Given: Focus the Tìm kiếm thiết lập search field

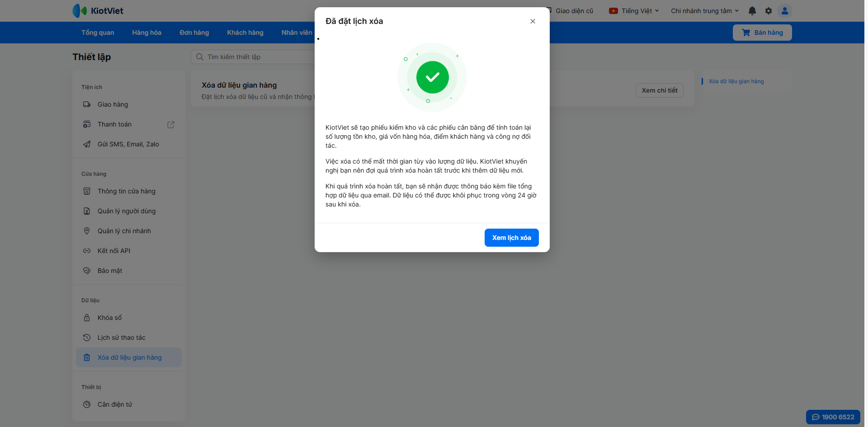Looking at the screenshot, I should pos(258,57).
